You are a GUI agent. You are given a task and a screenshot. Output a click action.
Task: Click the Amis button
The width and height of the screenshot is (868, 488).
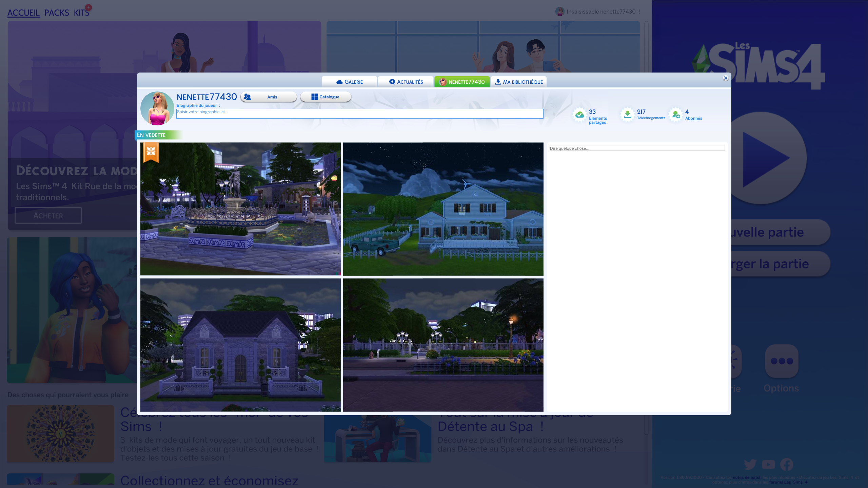pyautogui.click(x=269, y=97)
